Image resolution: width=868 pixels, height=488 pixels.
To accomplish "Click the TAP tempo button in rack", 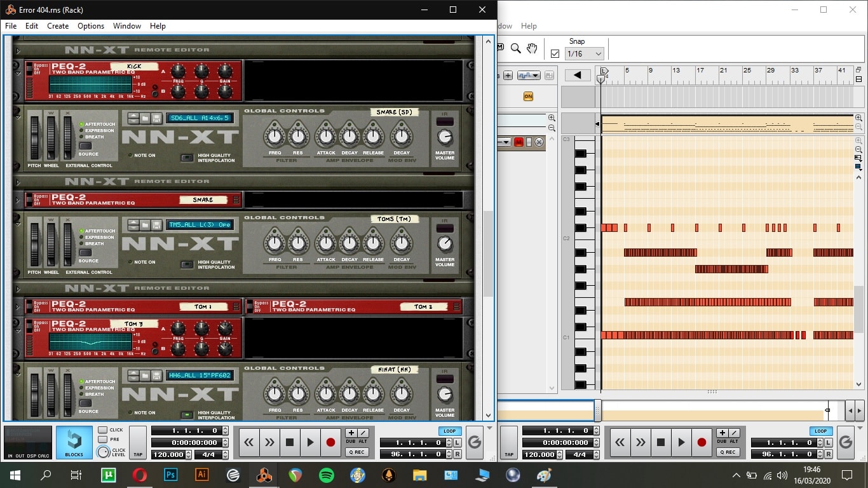I will (137, 442).
